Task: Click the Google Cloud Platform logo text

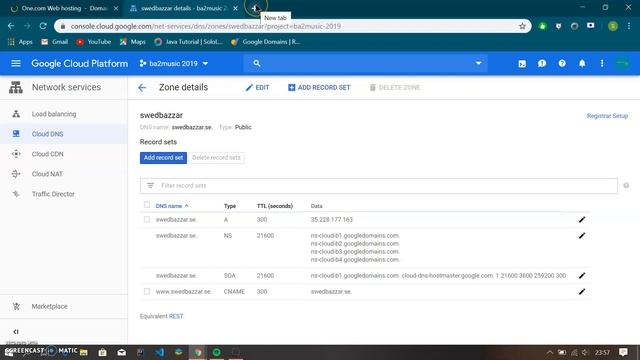Action: 80,64
